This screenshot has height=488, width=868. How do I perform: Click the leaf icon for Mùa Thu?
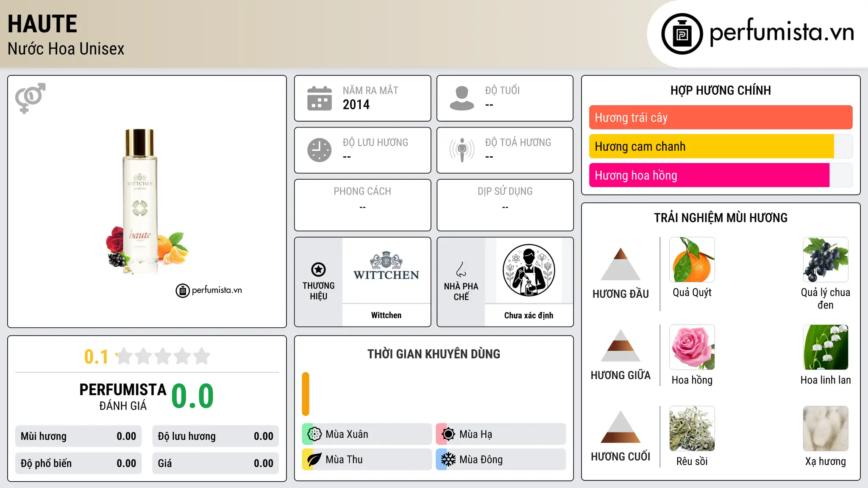coord(314,460)
